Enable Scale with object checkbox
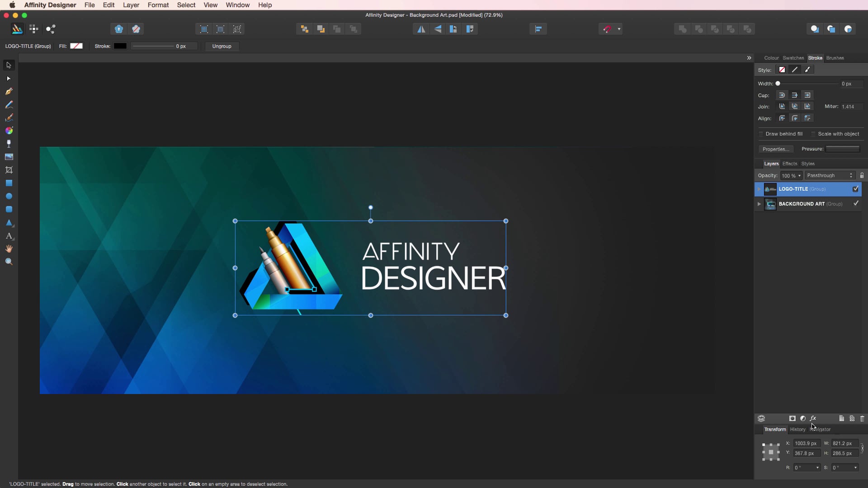 click(x=813, y=134)
